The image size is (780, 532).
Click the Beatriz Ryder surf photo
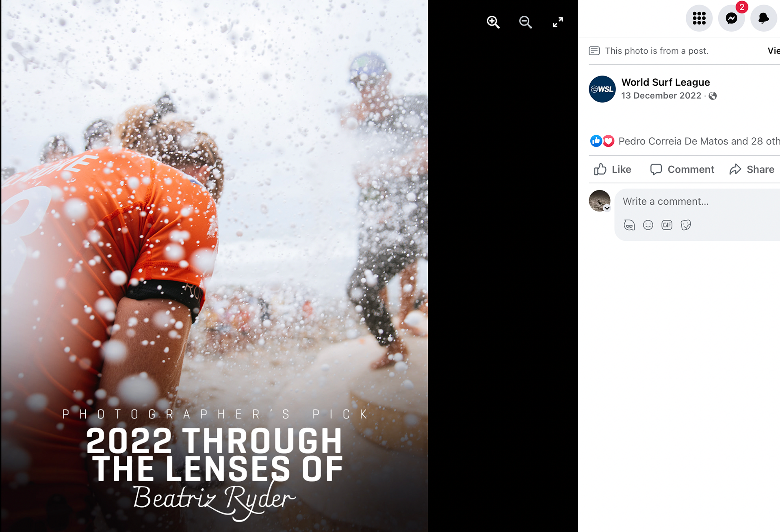214,266
